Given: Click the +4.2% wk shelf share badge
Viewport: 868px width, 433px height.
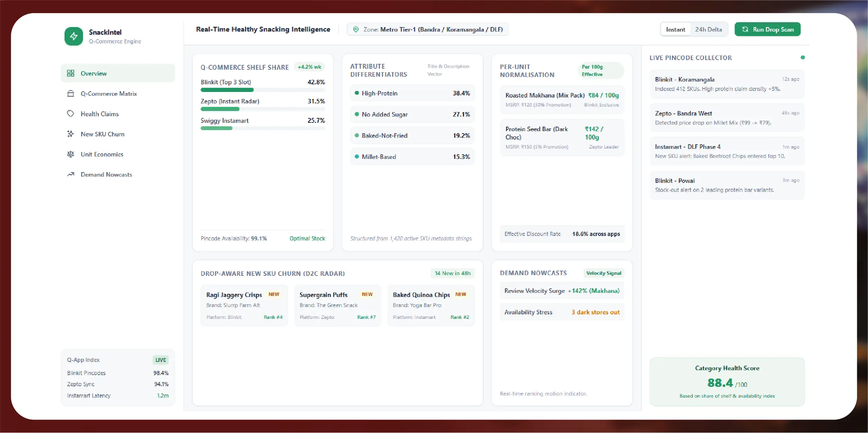Looking at the screenshot, I should tap(309, 67).
